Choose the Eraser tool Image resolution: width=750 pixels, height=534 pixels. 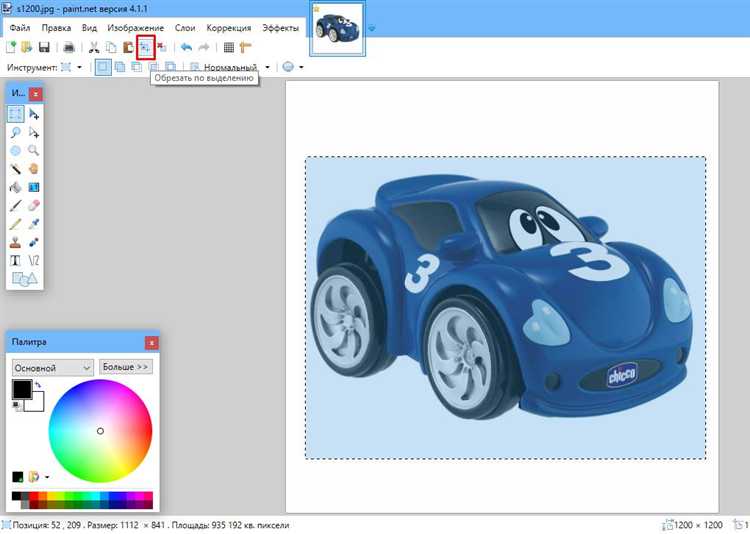pos(34,205)
